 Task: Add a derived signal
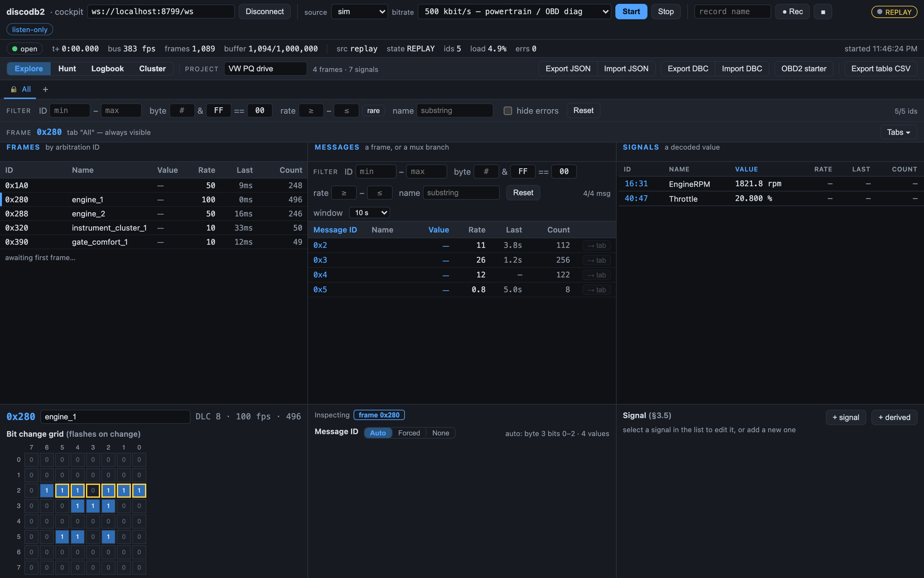[x=894, y=417]
